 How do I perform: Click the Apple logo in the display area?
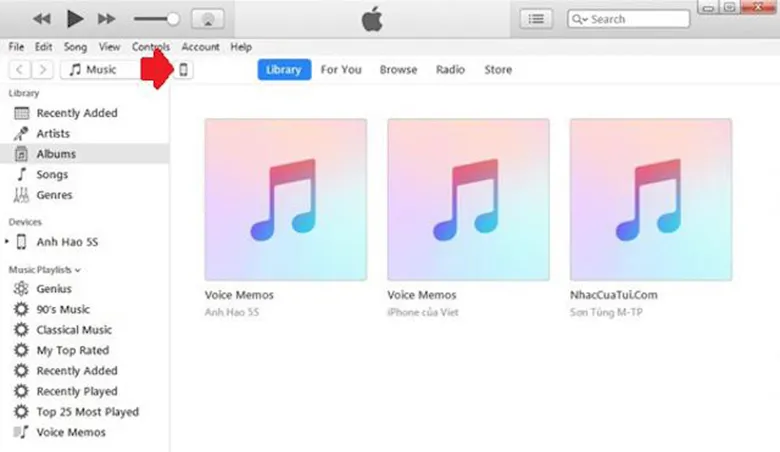pos(372,20)
